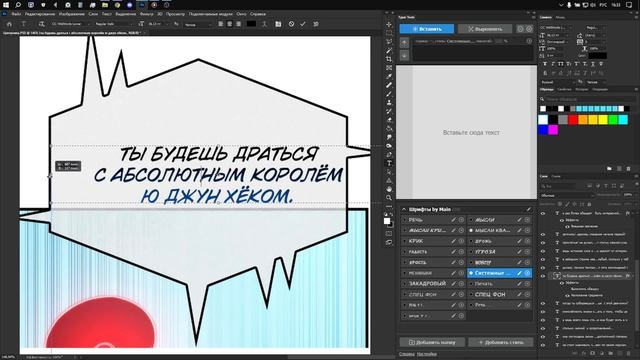Select the Move tool
The width and height of the screenshot is (640, 360).
click(389, 24)
